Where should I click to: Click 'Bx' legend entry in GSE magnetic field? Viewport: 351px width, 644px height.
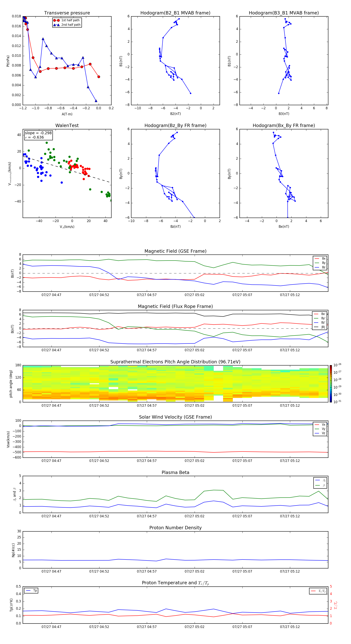(320, 259)
